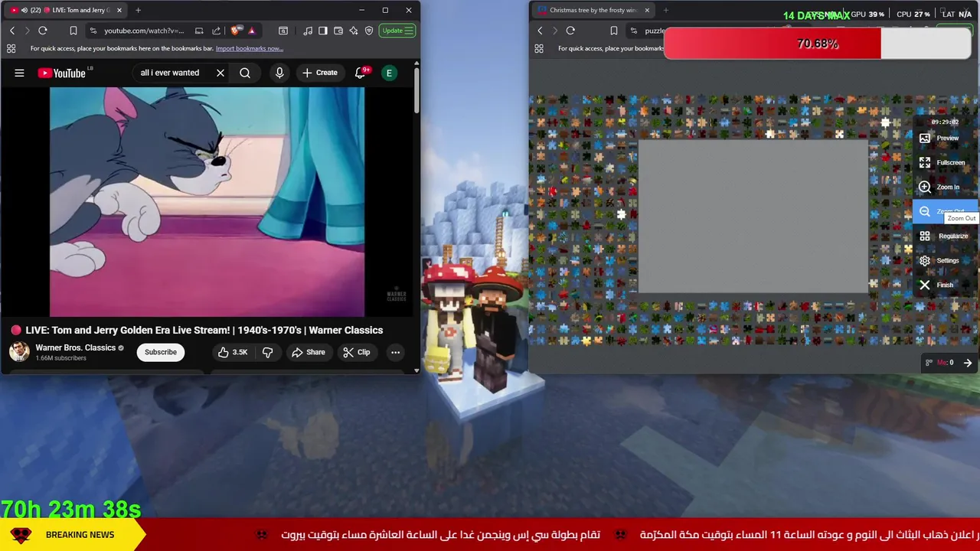This screenshot has width=980, height=551.
Task: Click the YouTube Create button
Action: click(x=319, y=73)
